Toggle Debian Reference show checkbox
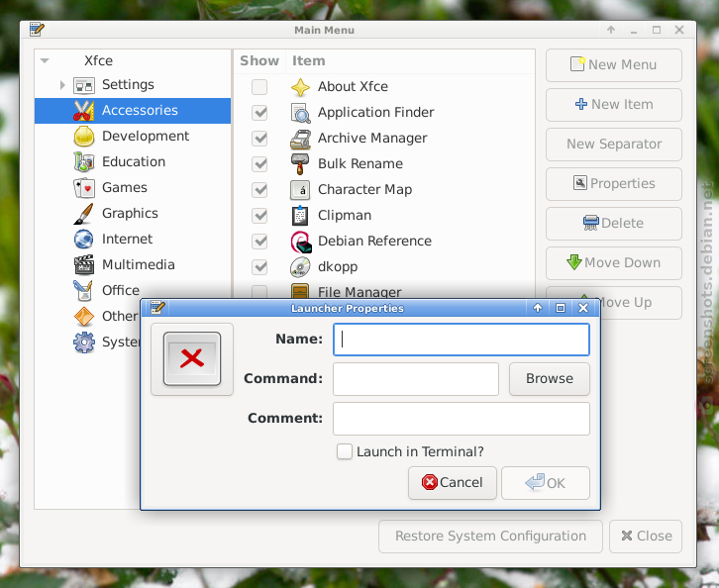This screenshot has height=588, width=719. click(259, 242)
